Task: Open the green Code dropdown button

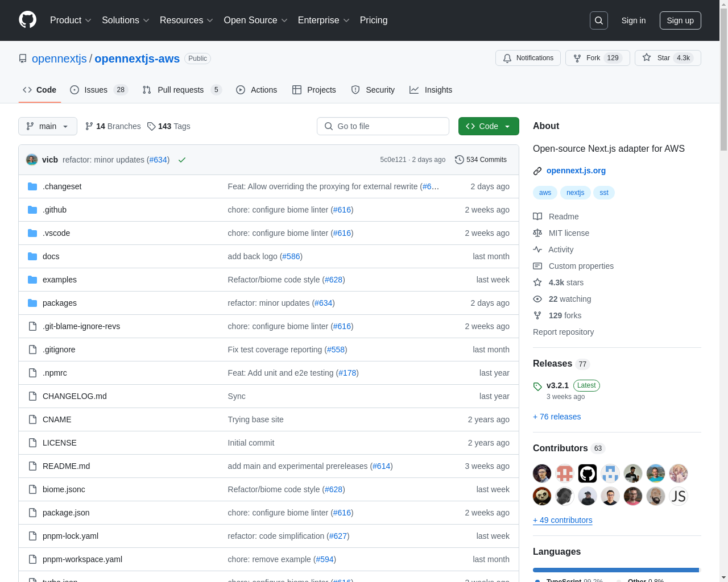Action: pos(489,126)
